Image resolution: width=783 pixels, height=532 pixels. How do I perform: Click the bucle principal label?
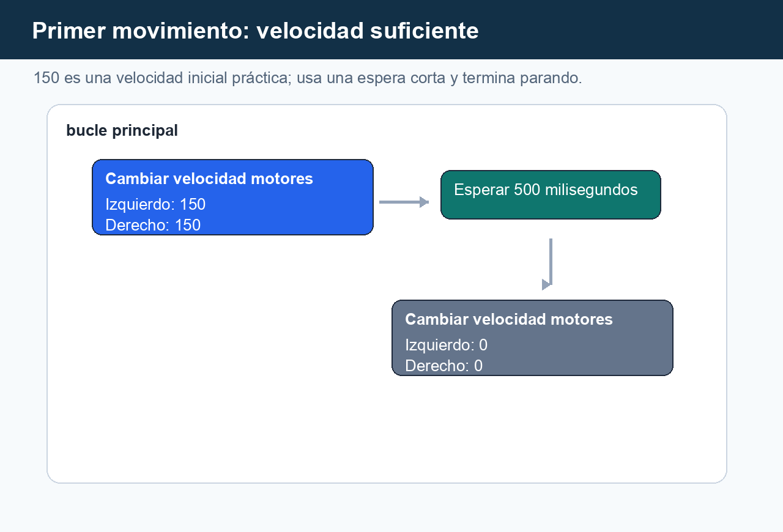122,130
